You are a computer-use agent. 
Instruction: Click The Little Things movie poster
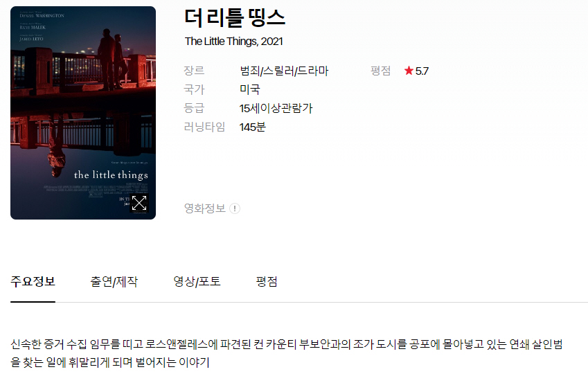83,112
